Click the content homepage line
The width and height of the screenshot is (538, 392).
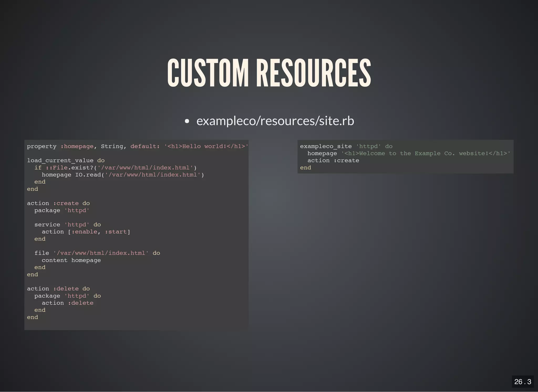71,260
